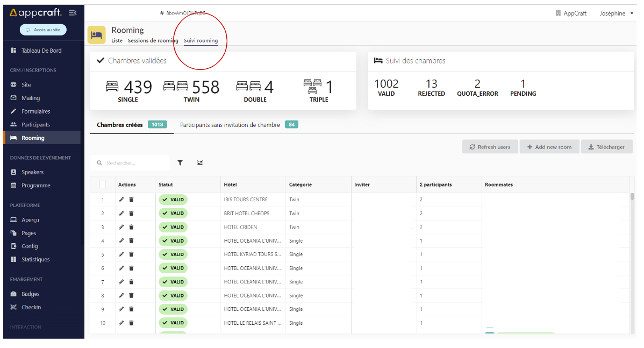Screen dimensions: 644x348
Task: Click the Télécharger button
Action: (x=606, y=147)
